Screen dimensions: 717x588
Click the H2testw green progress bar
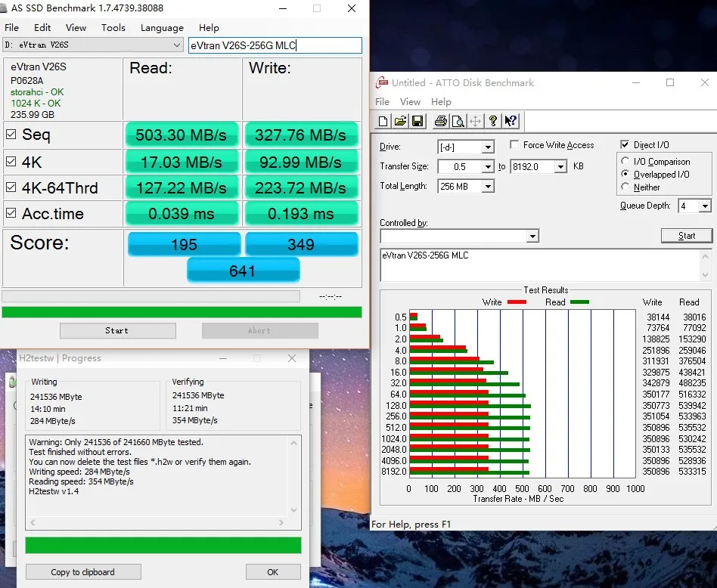(x=163, y=545)
